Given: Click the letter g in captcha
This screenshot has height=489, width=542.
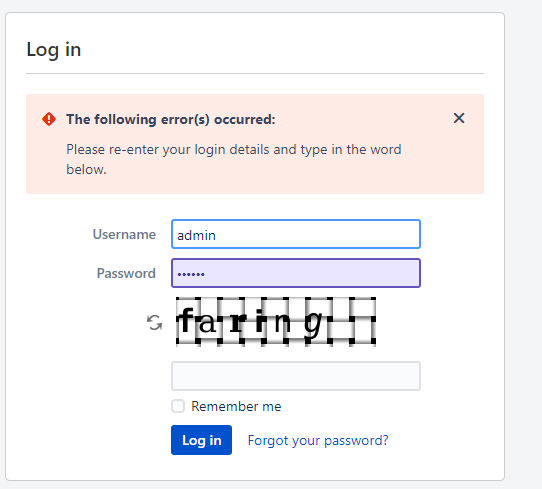Looking at the screenshot, I should coord(313,324).
